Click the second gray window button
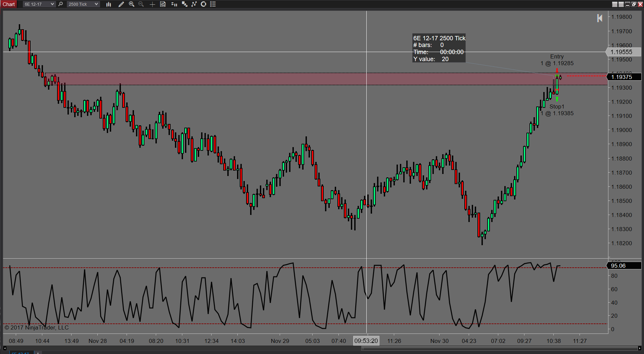 coord(621,4)
